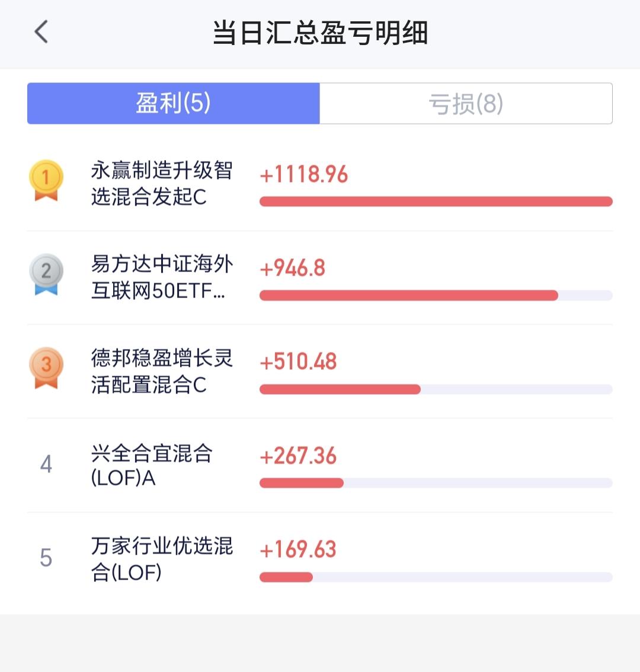Switch to the 亏损(8) tab

(466, 103)
